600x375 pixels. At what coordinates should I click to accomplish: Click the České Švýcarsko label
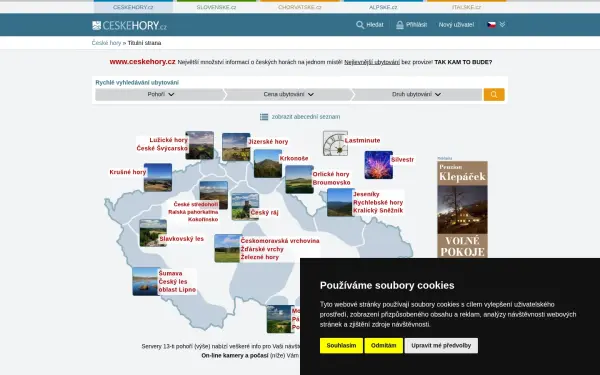point(162,148)
